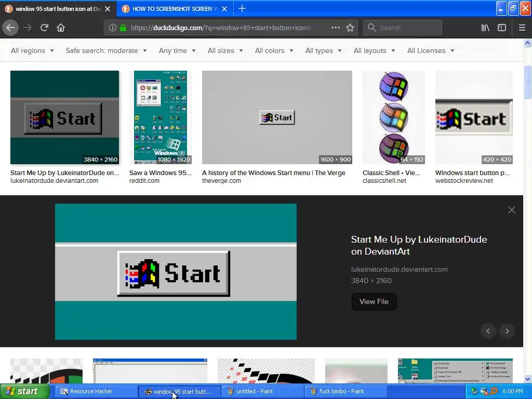Select the 3840 × 2160 Start button thumbnail
This screenshot has height=399, width=532.
(x=64, y=117)
